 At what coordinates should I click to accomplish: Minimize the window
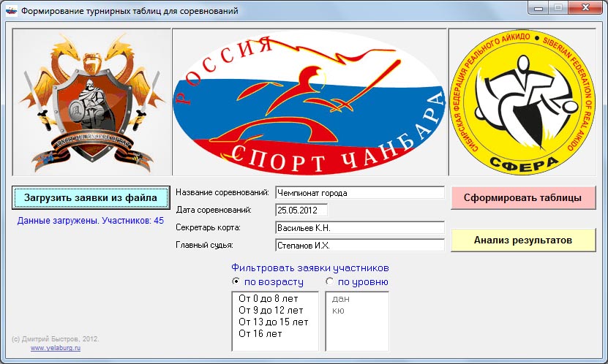click(x=538, y=8)
